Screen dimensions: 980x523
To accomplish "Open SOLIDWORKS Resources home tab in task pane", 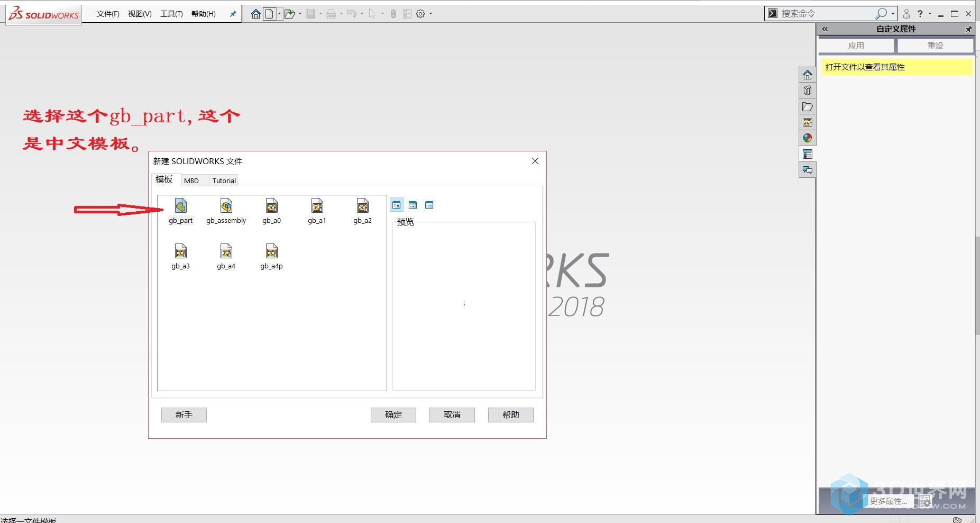I will point(807,75).
